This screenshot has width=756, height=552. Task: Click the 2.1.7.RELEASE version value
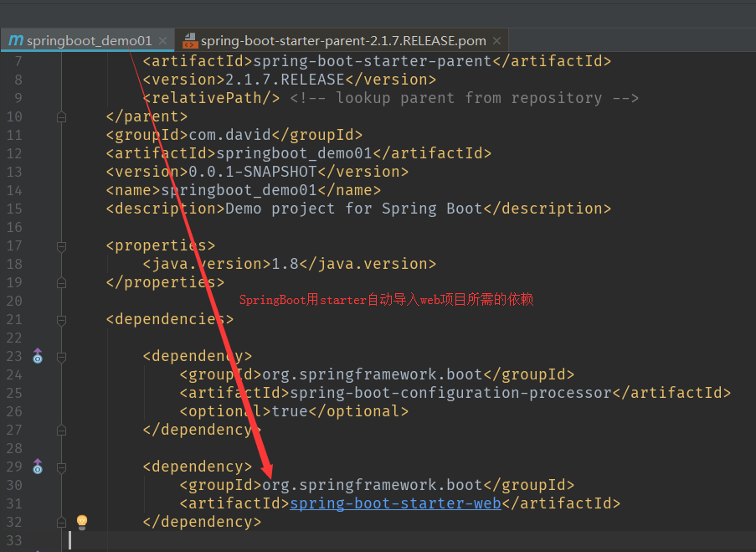285,80
